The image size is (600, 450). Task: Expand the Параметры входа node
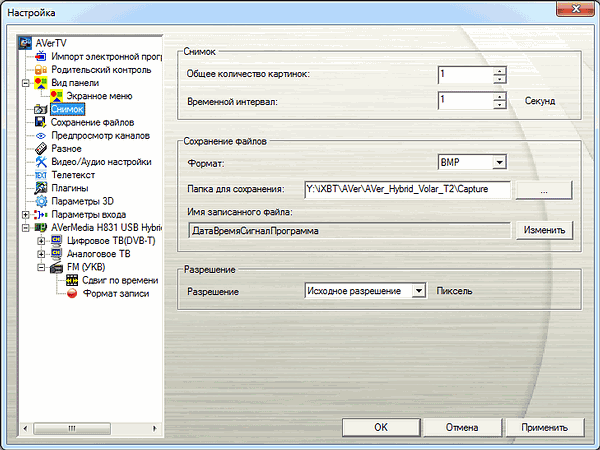tap(26, 215)
